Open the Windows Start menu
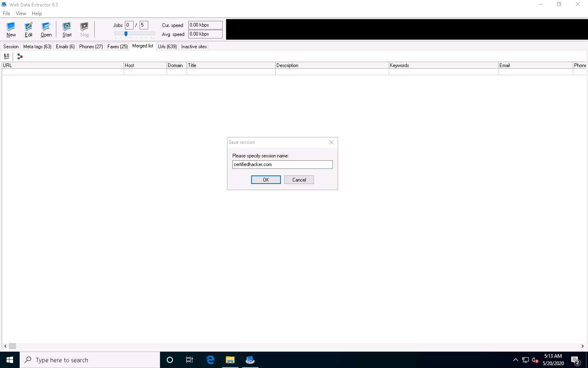 coord(10,360)
